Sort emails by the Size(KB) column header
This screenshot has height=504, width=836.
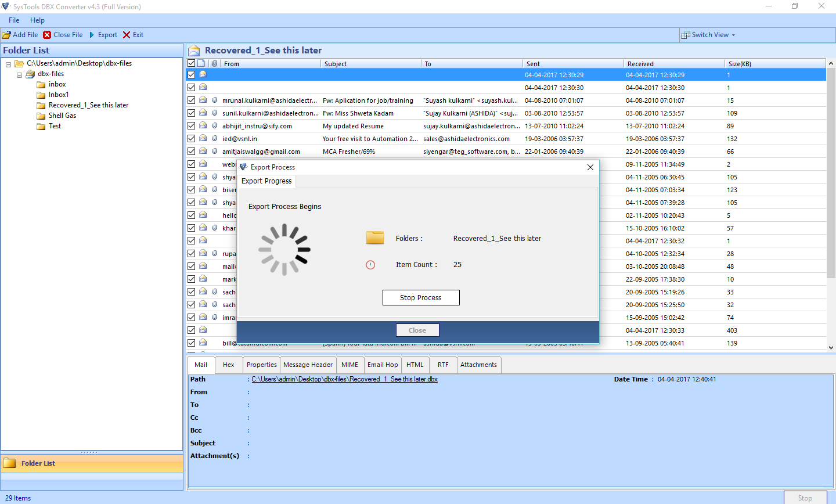point(774,64)
